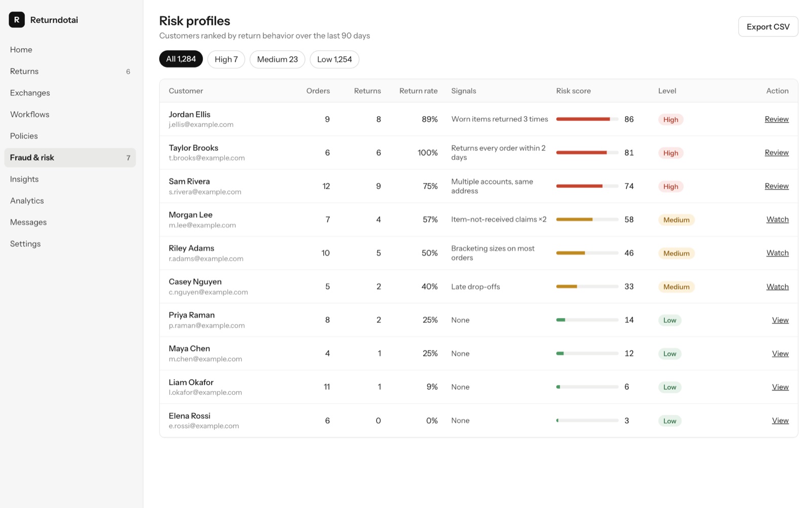Click Review for Jordan Ellis

click(x=776, y=119)
